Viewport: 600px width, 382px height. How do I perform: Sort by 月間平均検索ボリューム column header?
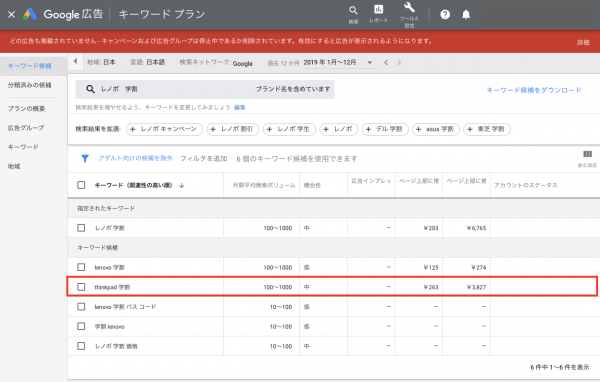point(264,185)
